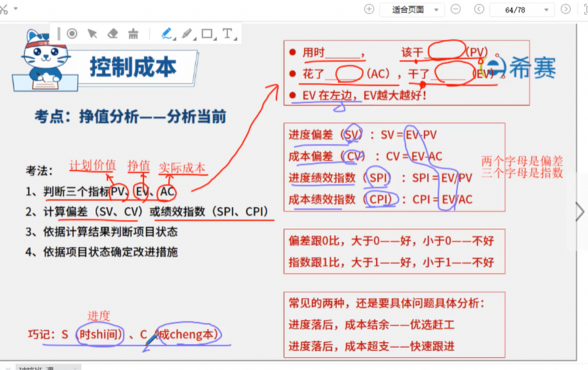Select the arrow cursor tool
Screen dimensions: 588x370
coord(92,34)
